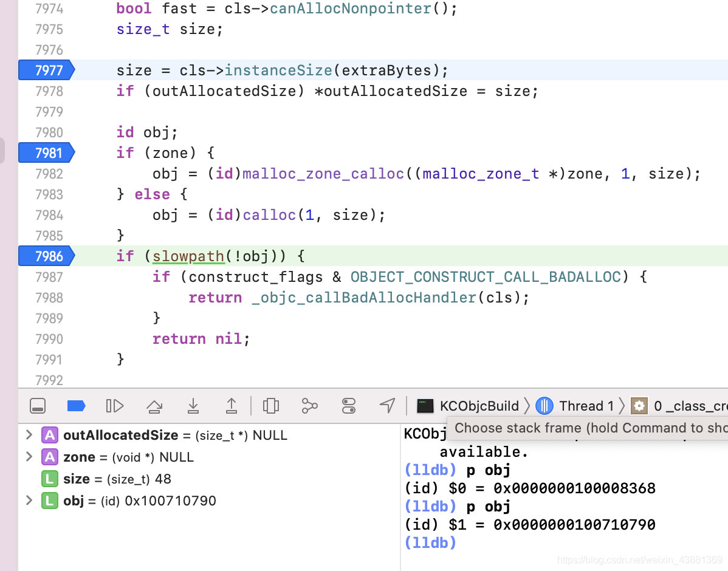728x571 pixels.
Task: Click the outAllocatedSize argument icon
Action: [50, 435]
